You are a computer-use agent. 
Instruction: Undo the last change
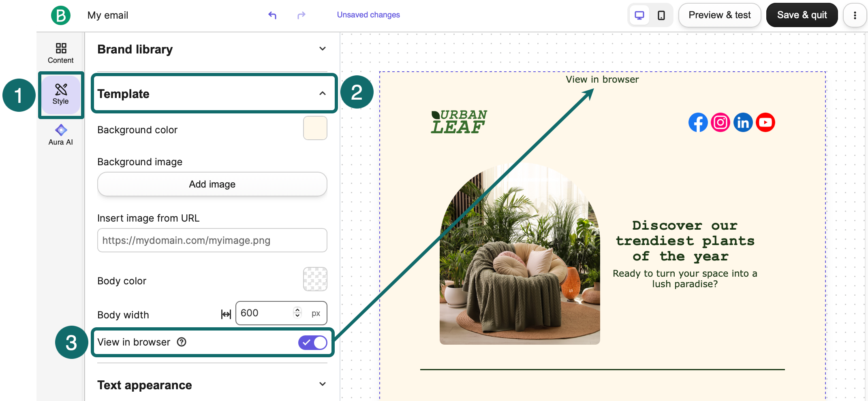pyautogui.click(x=272, y=15)
